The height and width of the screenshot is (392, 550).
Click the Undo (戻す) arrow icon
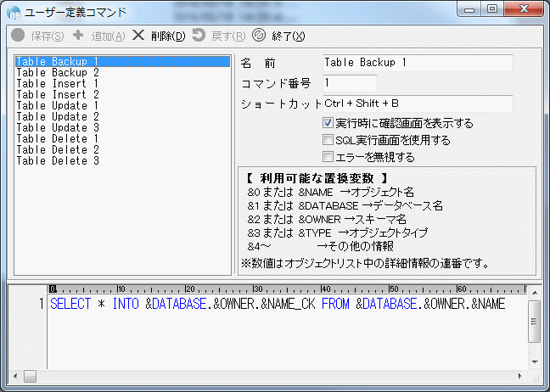click(199, 36)
